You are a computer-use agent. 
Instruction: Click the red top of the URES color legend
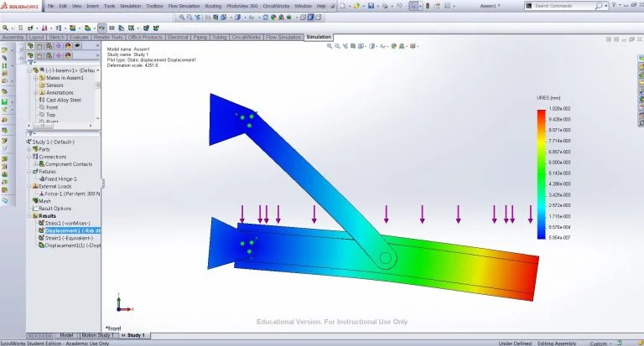click(541, 112)
